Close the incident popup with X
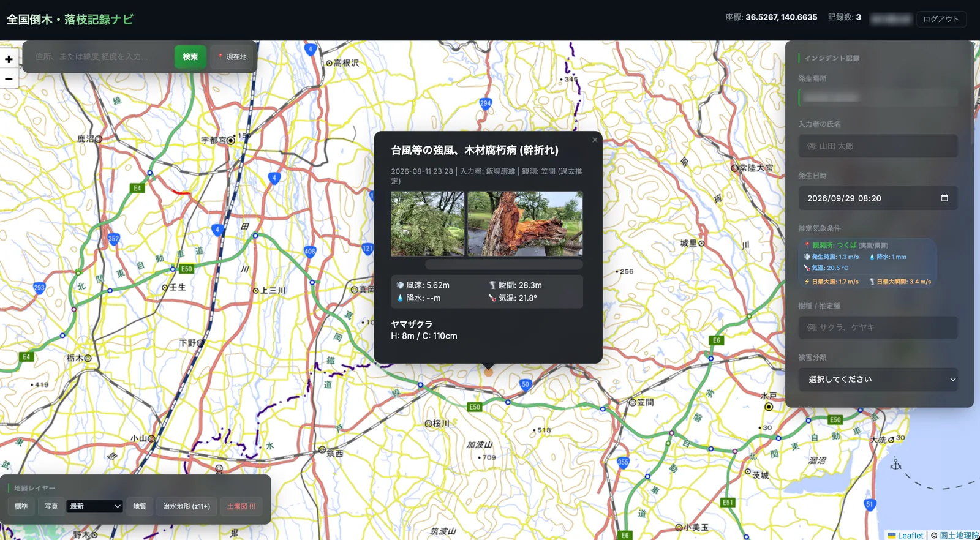Viewport: 980px width, 540px height. (x=594, y=140)
